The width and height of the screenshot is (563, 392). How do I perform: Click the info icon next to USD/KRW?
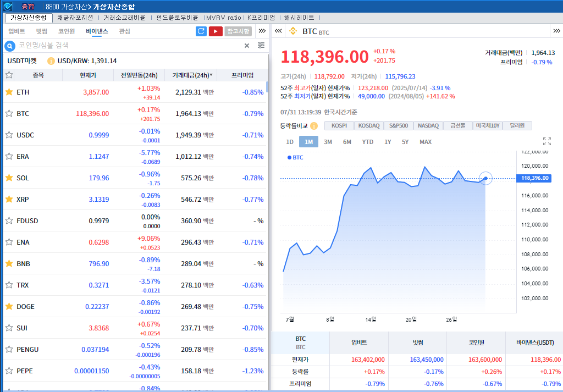[x=51, y=61]
